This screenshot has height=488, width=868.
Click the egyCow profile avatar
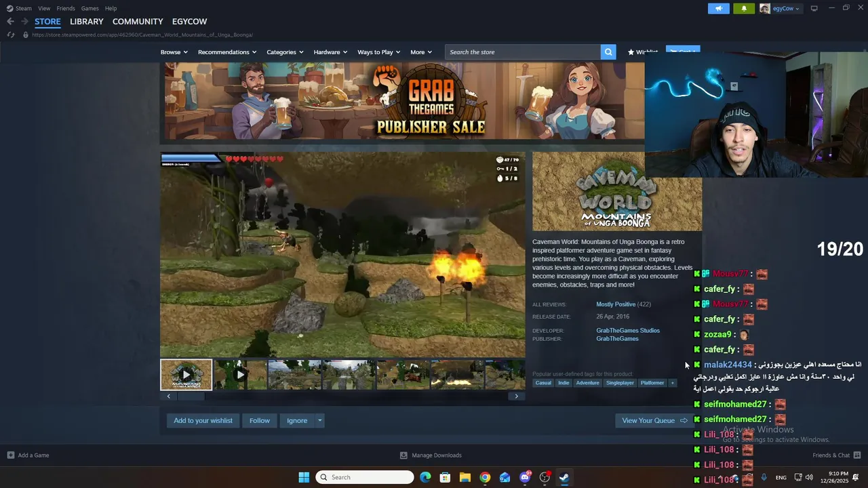point(765,8)
